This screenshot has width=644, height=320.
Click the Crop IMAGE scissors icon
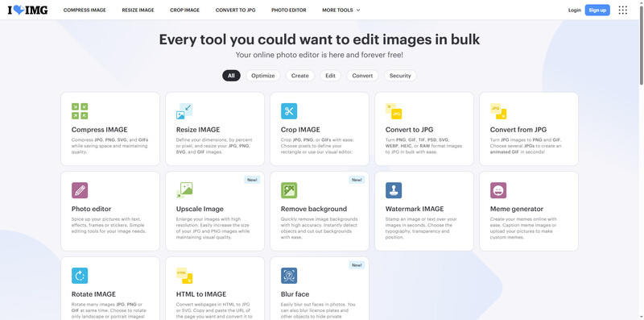(x=289, y=111)
